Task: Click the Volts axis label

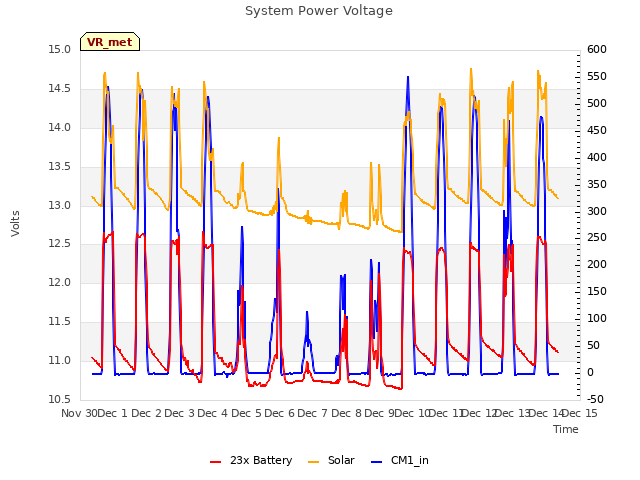Action: pyautogui.click(x=16, y=223)
